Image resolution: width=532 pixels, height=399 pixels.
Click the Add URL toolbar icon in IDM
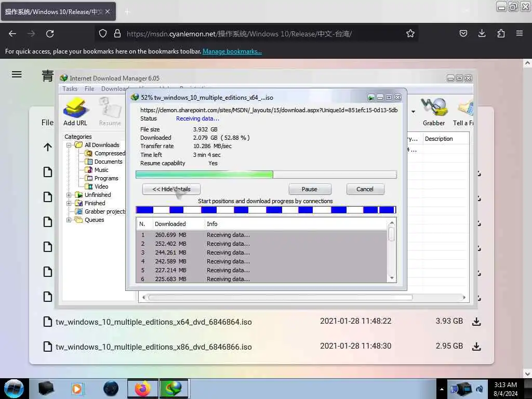pos(75,112)
